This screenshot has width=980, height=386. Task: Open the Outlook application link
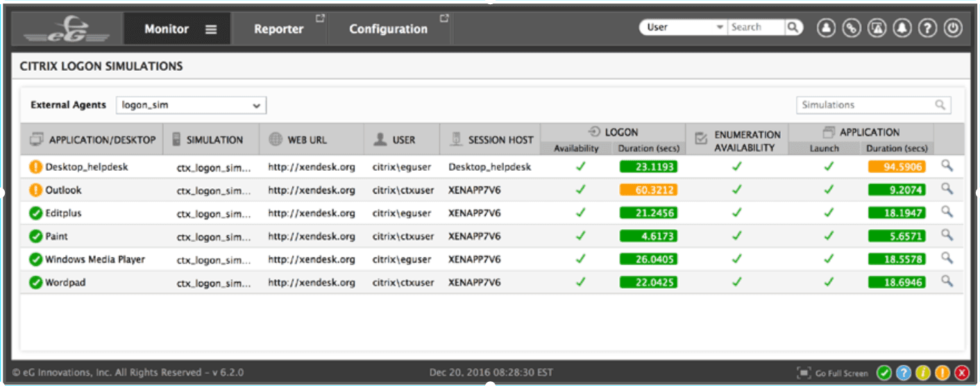pos(63,190)
